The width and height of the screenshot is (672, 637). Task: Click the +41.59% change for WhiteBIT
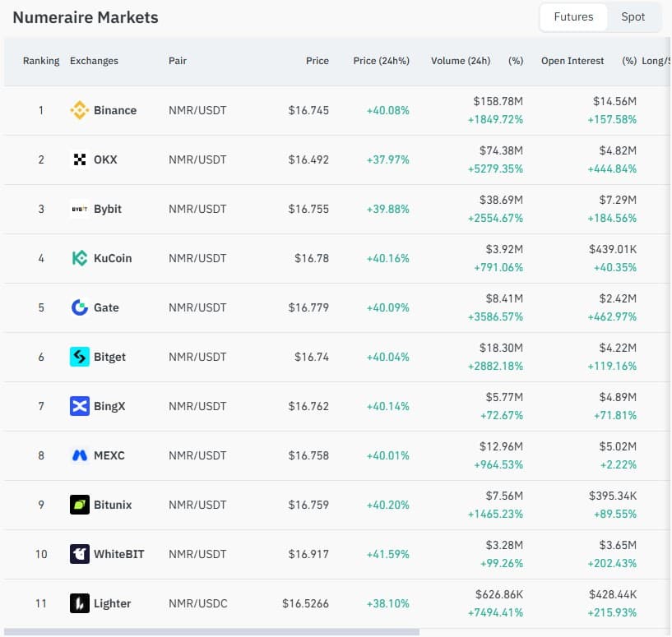point(388,554)
